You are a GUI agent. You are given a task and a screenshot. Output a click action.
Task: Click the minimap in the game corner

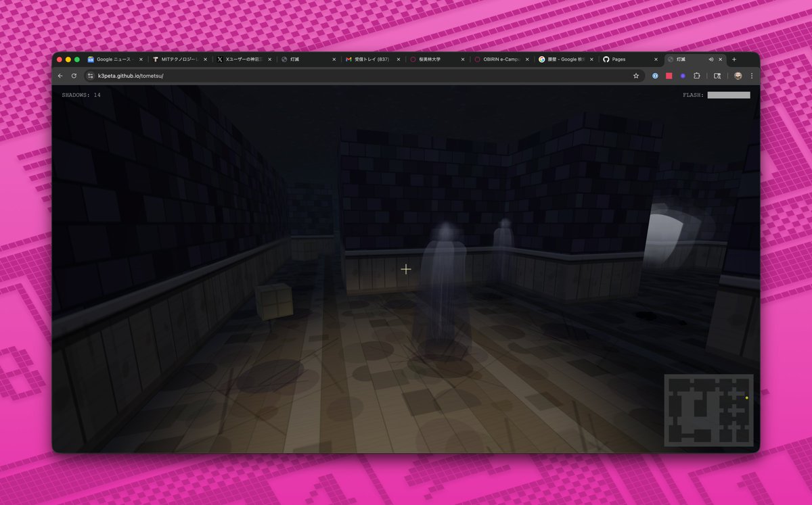(x=708, y=410)
